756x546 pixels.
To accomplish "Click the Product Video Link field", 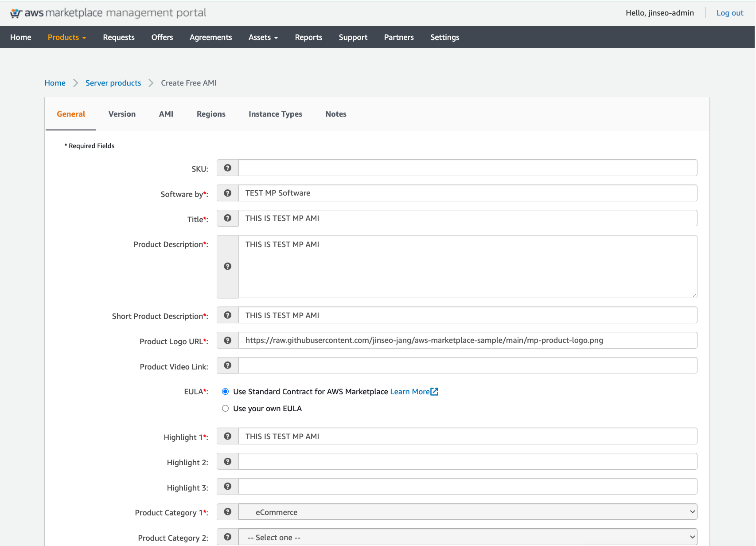I will click(468, 365).
